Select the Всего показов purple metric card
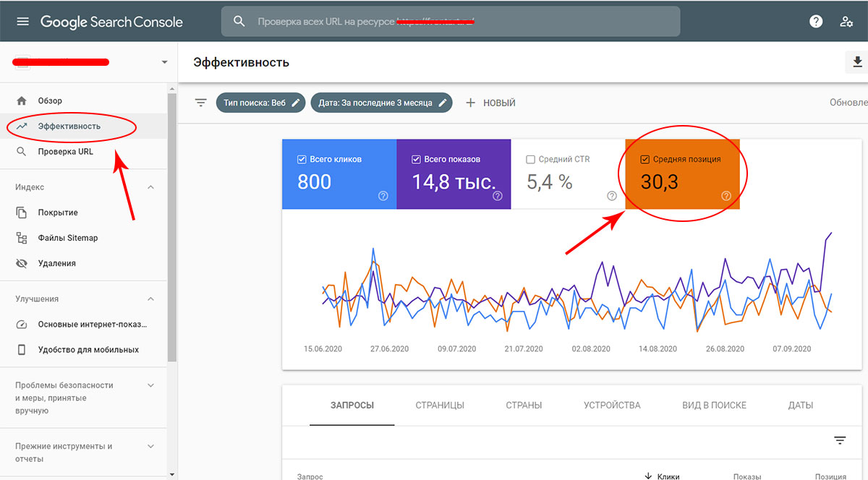This screenshot has height=480, width=868. tap(454, 174)
